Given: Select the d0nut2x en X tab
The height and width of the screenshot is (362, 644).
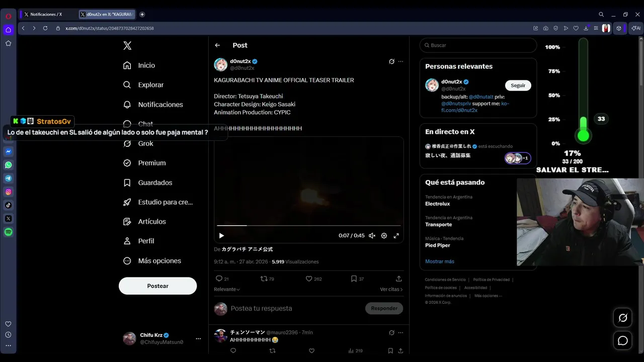Looking at the screenshot, I should click(107, 15).
